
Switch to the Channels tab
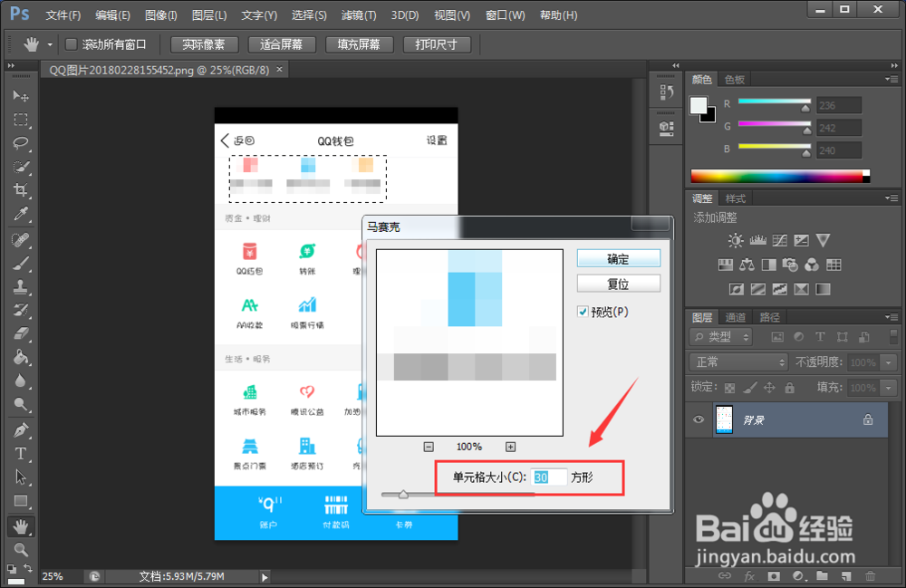tap(735, 317)
